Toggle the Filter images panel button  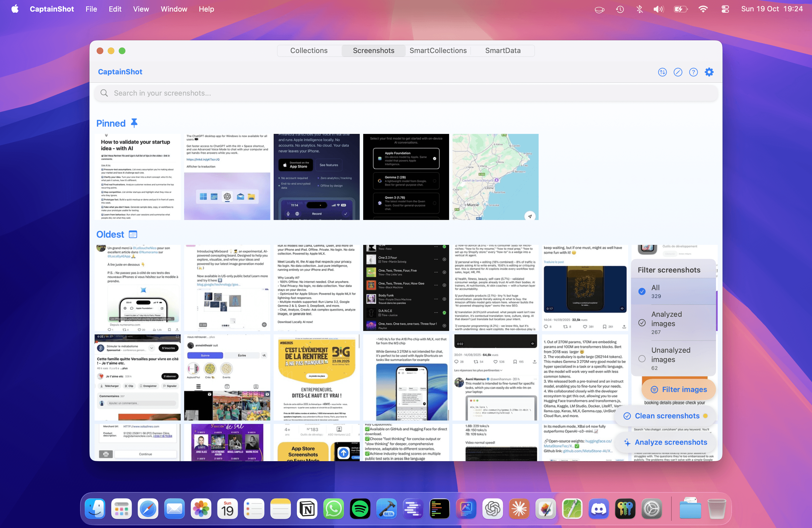click(x=678, y=390)
